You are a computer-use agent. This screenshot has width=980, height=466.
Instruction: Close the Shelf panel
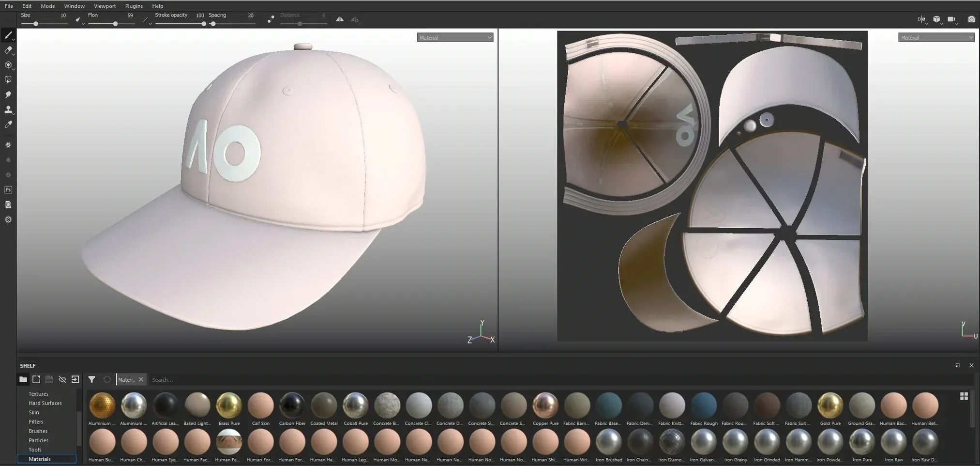[971, 365]
